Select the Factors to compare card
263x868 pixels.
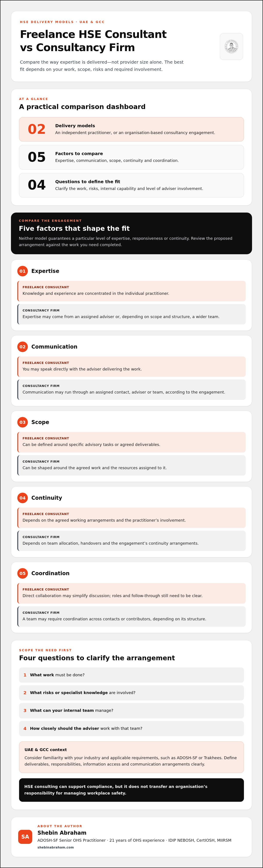tap(131, 157)
